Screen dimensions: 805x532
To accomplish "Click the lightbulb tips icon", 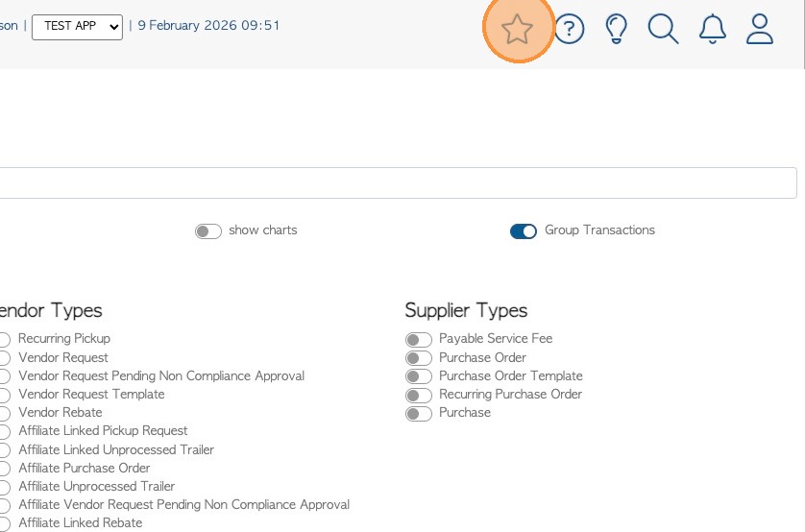I will point(616,29).
